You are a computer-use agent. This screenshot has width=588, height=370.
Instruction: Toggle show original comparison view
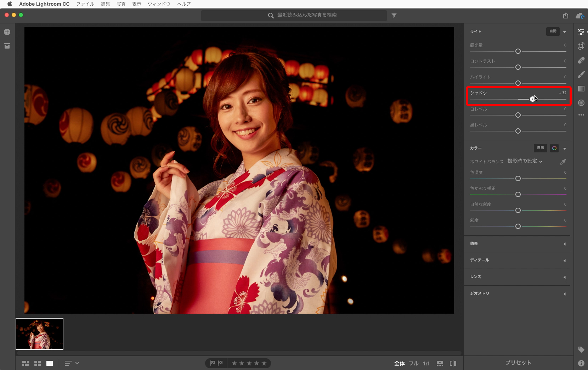tap(453, 363)
